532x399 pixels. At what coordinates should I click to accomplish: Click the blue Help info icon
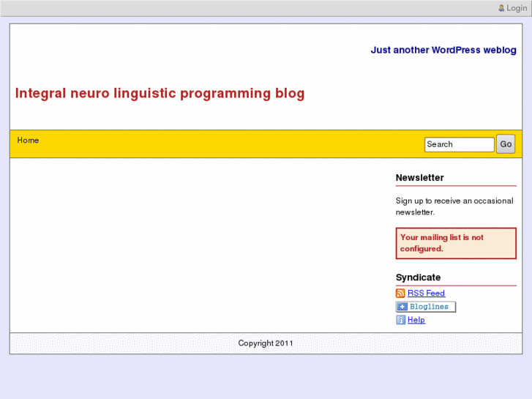pyautogui.click(x=400, y=320)
